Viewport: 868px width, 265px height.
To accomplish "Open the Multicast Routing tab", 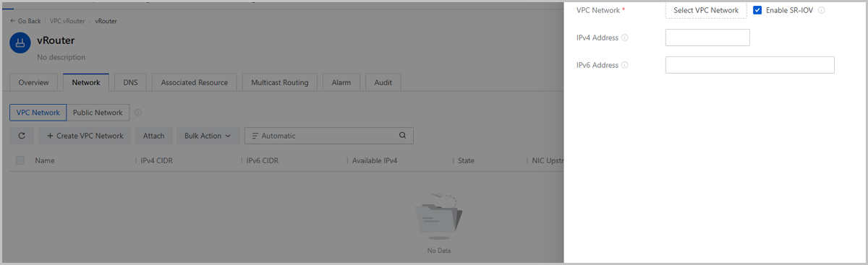I will [x=280, y=82].
